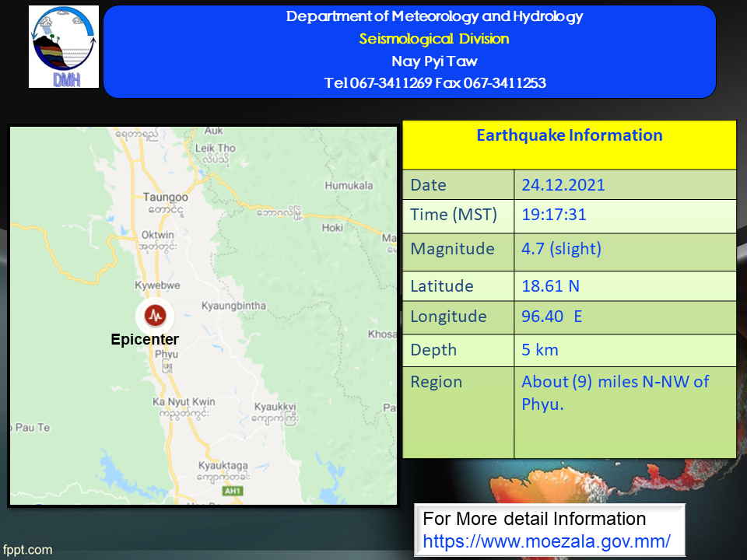The width and height of the screenshot is (747, 560).
Task: Click the Leik Tho label on map
Action: coord(216,148)
